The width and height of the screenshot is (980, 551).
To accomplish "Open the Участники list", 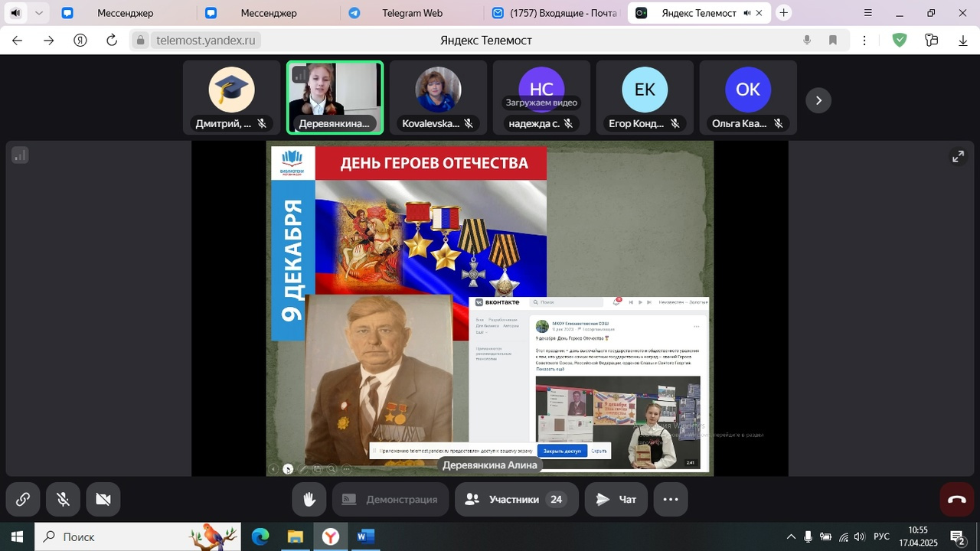I will point(515,499).
